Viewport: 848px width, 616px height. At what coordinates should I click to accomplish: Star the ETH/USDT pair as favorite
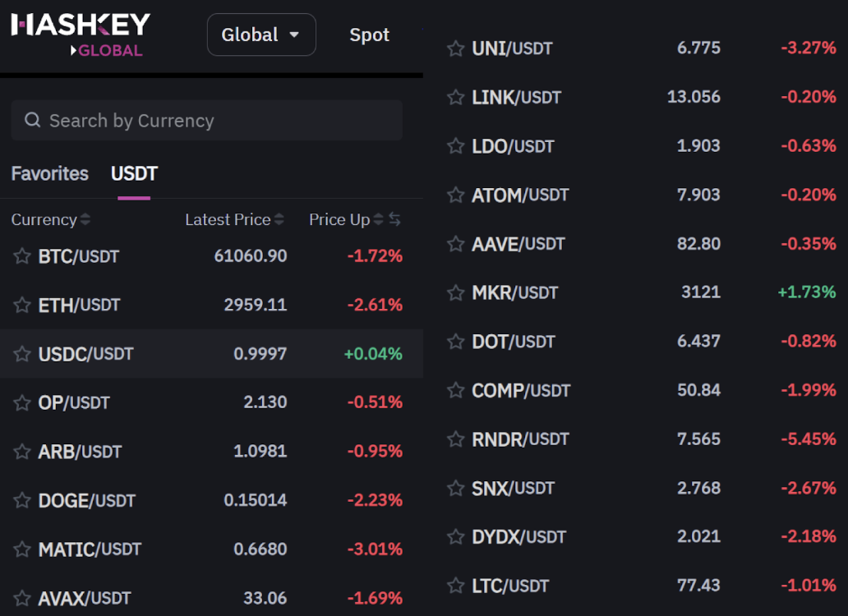[22, 306]
